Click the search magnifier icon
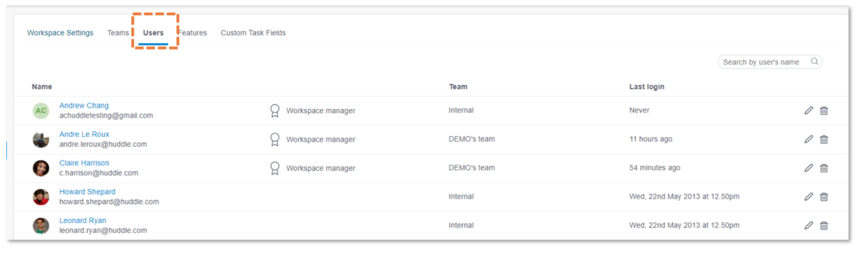The image size is (868, 265). 814,61
